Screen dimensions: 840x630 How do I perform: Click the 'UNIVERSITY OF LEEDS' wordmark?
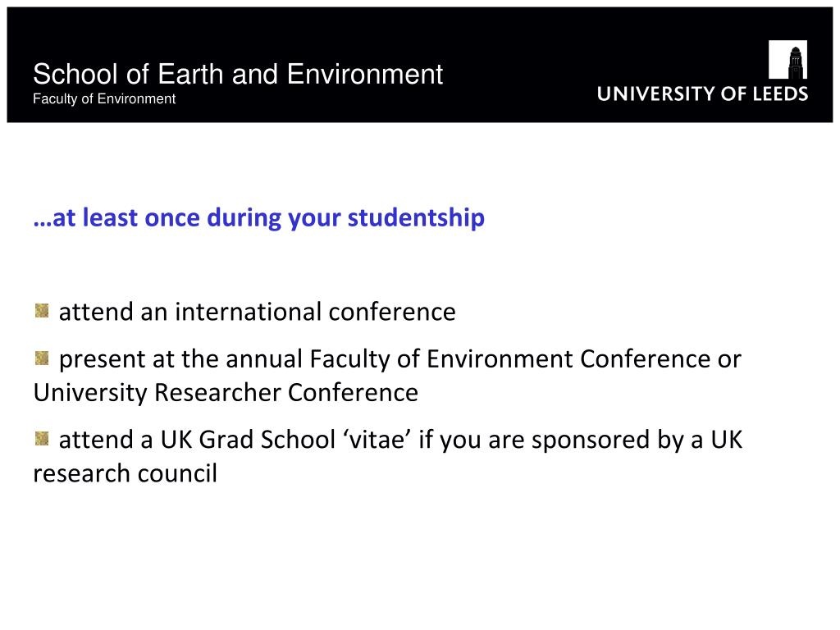point(702,94)
